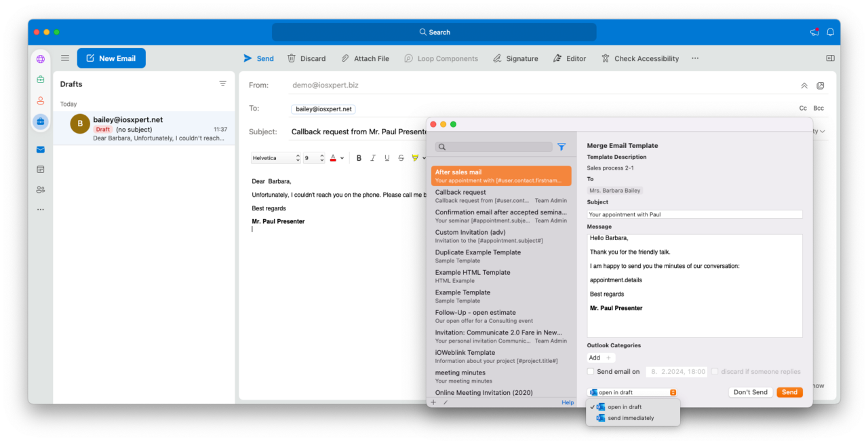The height and width of the screenshot is (441, 868).
Task: Apply strikethrough to the message text
Action: click(401, 157)
